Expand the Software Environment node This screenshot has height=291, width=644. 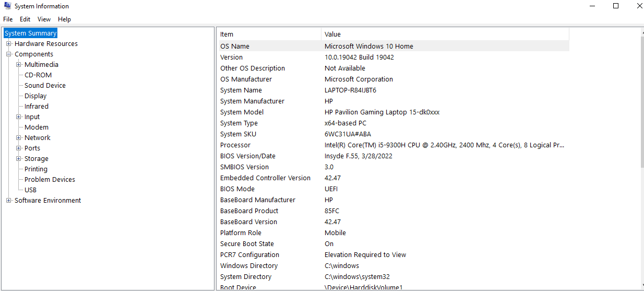(8, 201)
